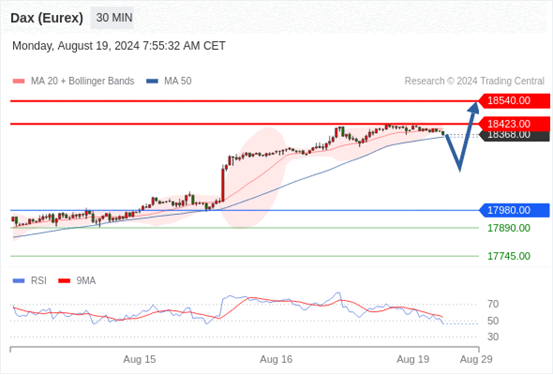This screenshot has height=375, width=553.
Task: Click the 18540.00 resistance price tag
Action: tap(514, 101)
